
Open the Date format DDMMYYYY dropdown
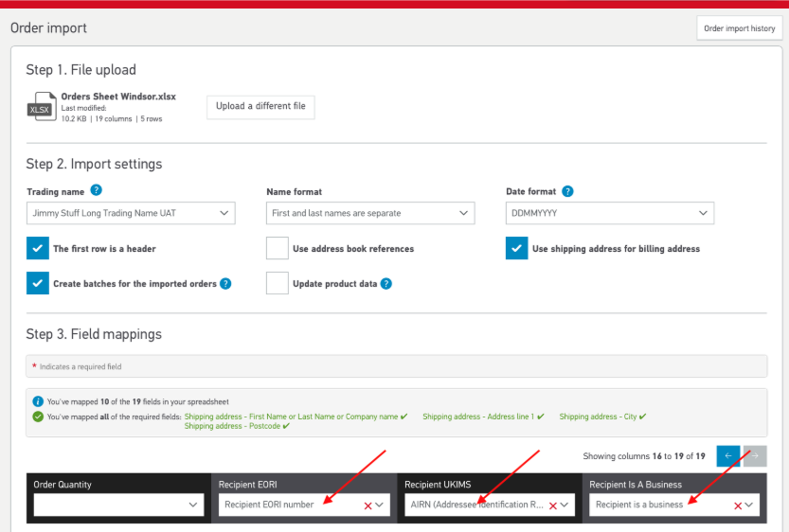(610, 214)
